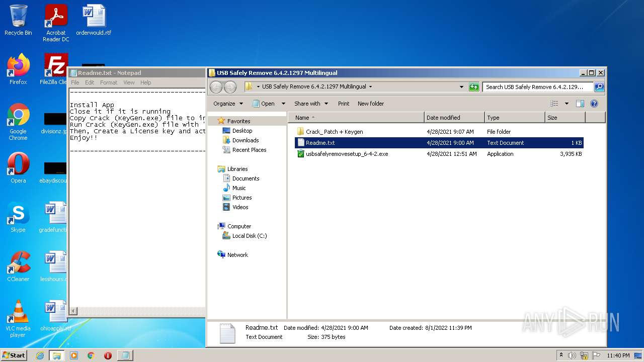The width and height of the screenshot is (644, 362).
Task: Open the Organize dropdown menu
Action: point(228,104)
